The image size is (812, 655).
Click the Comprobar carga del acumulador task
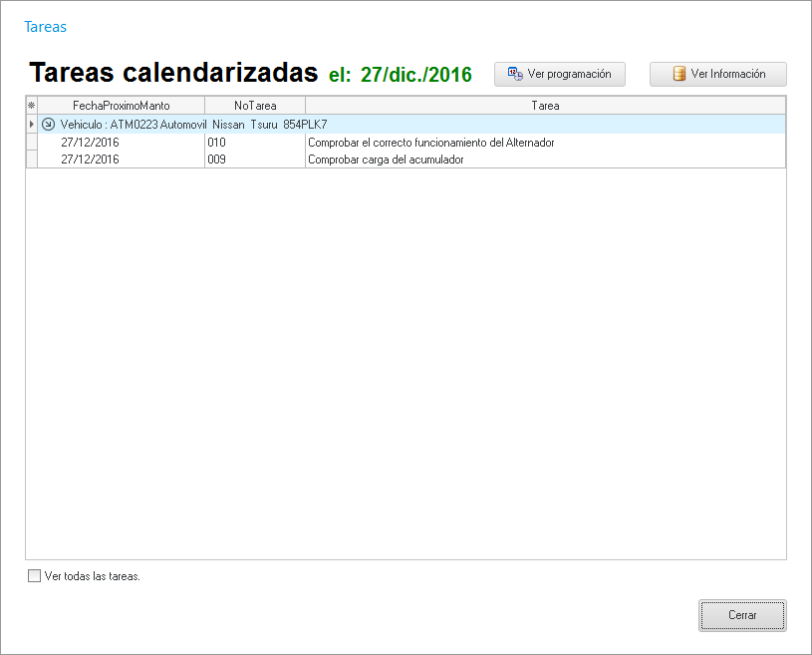coord(386,160)
